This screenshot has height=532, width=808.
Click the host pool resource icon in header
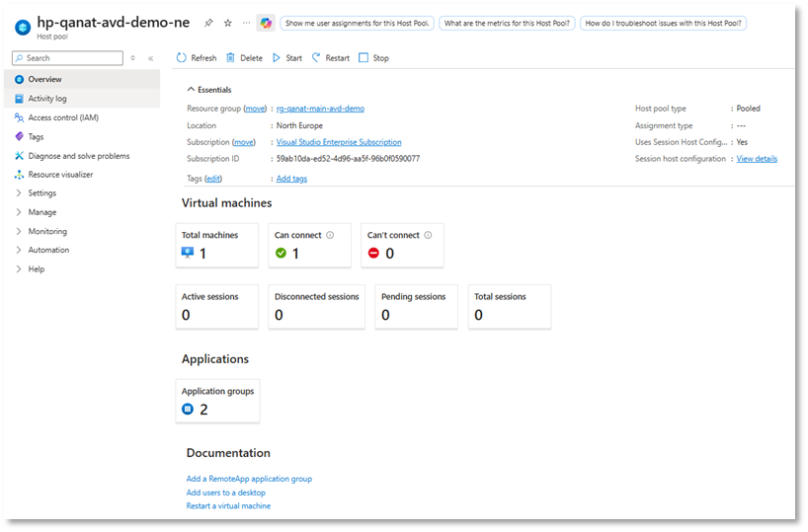click(23, 27)
